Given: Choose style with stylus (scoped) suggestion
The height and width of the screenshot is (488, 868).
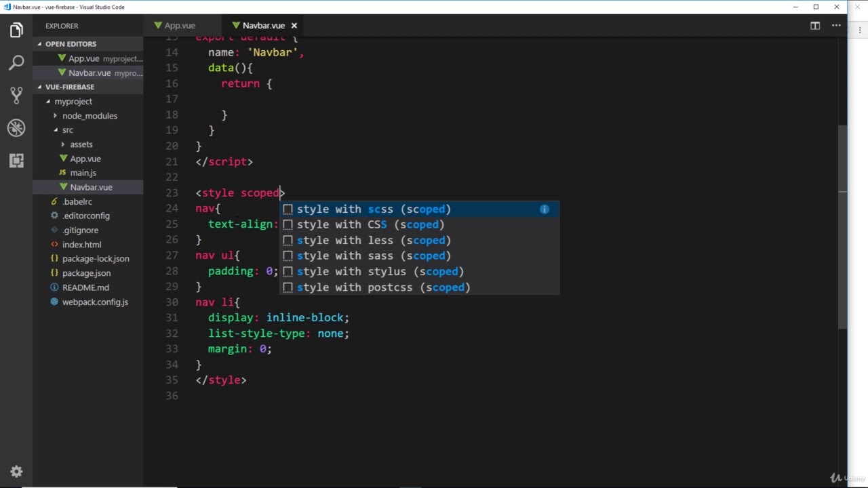Looking at the screenshot, I should click(420, 272).
